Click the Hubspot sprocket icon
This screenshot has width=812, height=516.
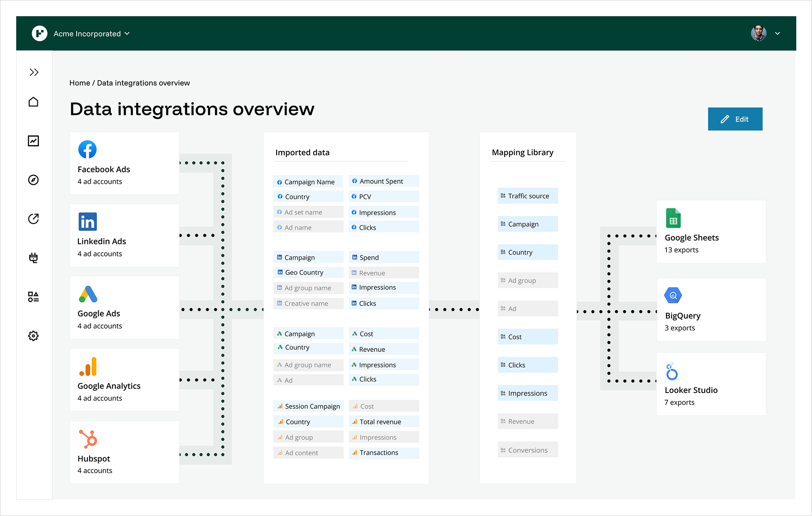87,438
